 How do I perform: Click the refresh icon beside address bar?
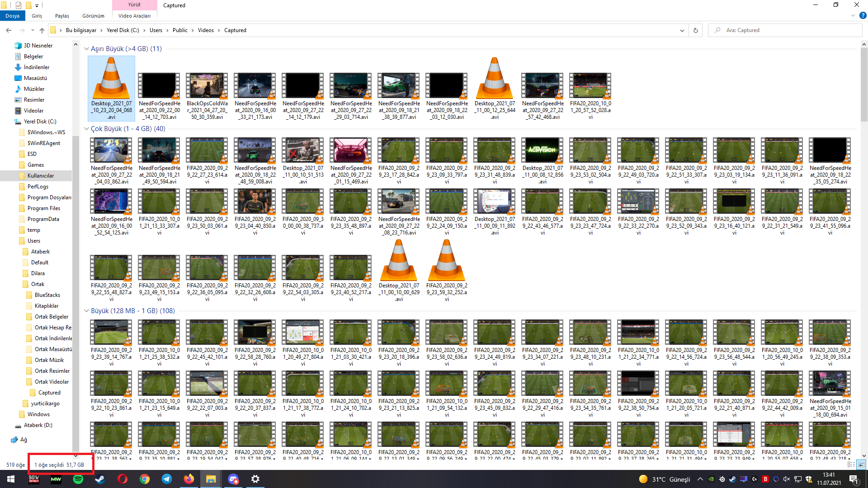(x=696, y=30)
